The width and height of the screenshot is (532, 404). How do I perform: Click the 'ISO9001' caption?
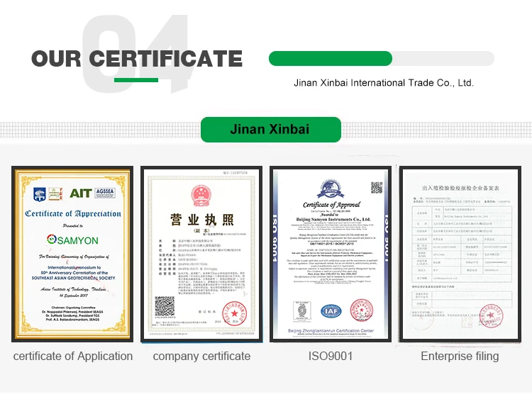click(331, 357)
